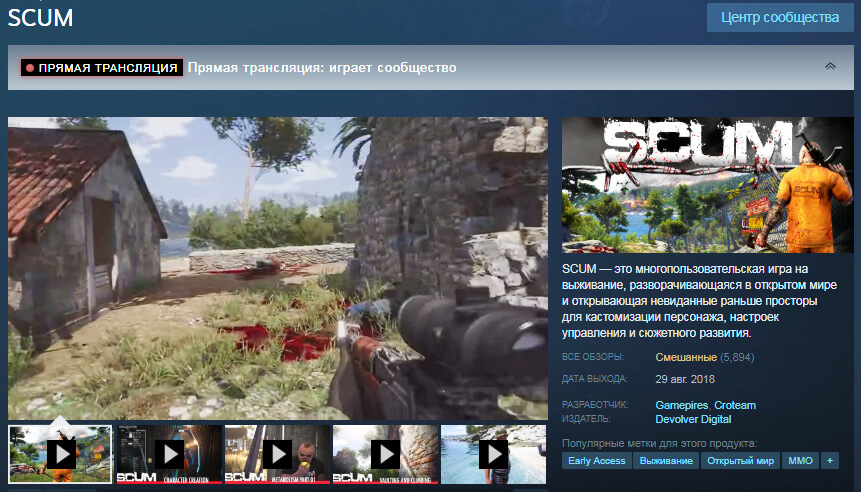Click the release date 29 авг. 2018
The height and width of the screenshot is (492, 861).
(685, 379)
